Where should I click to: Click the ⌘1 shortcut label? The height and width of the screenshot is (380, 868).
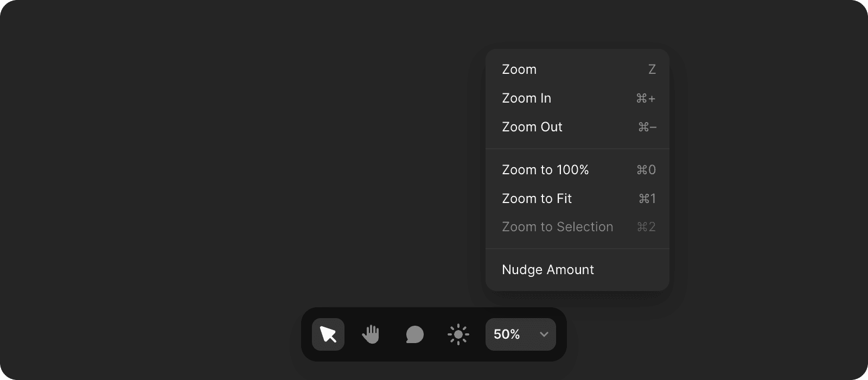tap(647, 199)
